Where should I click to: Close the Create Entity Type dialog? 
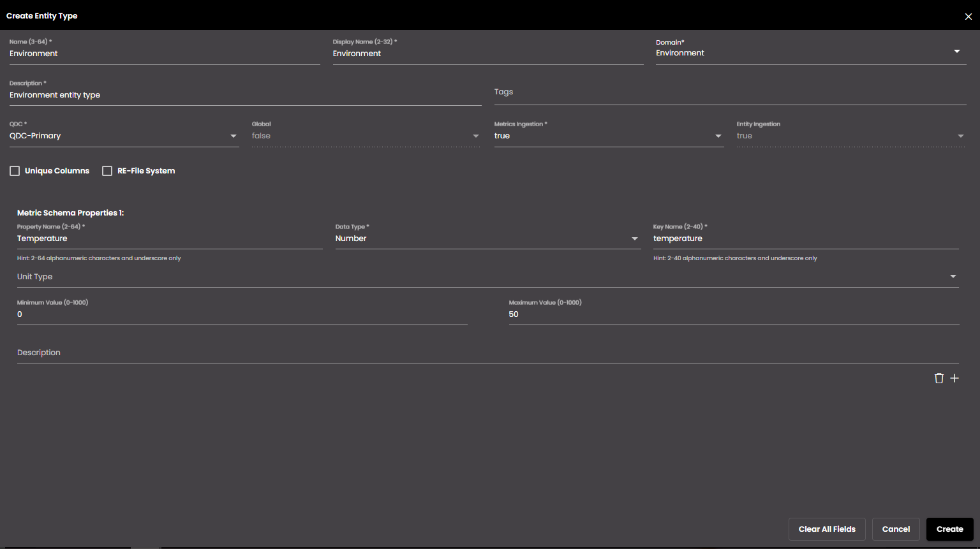(968, 17)
